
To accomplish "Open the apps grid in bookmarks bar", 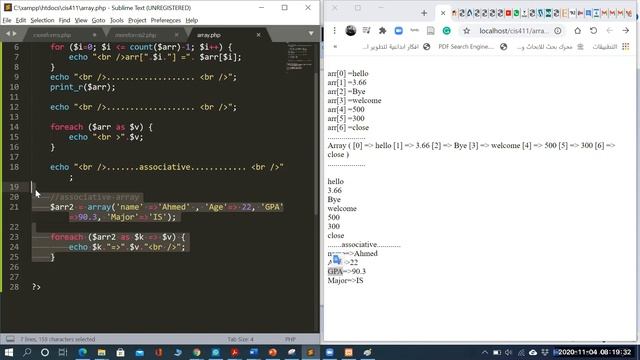I will [x=626, y=47].
